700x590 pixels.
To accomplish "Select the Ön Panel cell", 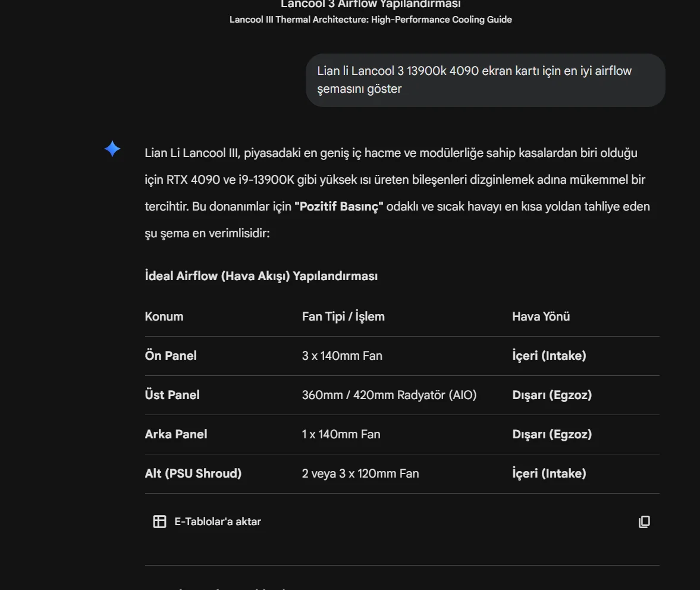I will point(171,356).
